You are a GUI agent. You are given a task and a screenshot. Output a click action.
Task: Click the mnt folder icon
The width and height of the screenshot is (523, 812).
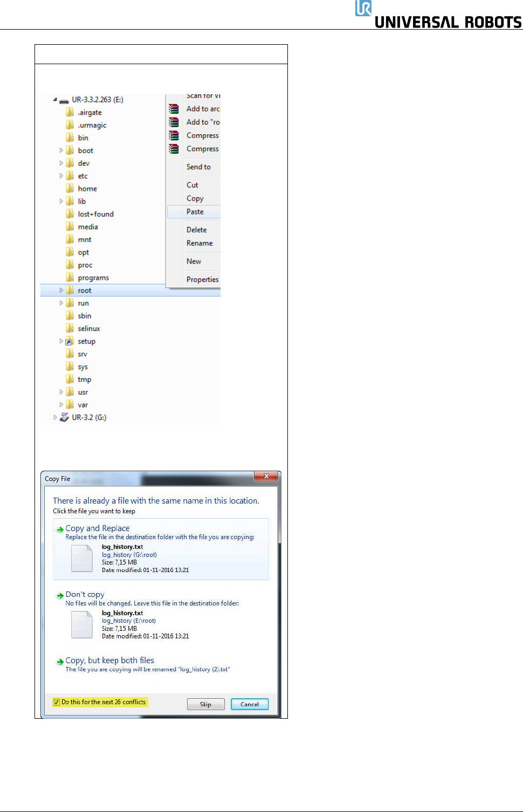click(70, 239)
